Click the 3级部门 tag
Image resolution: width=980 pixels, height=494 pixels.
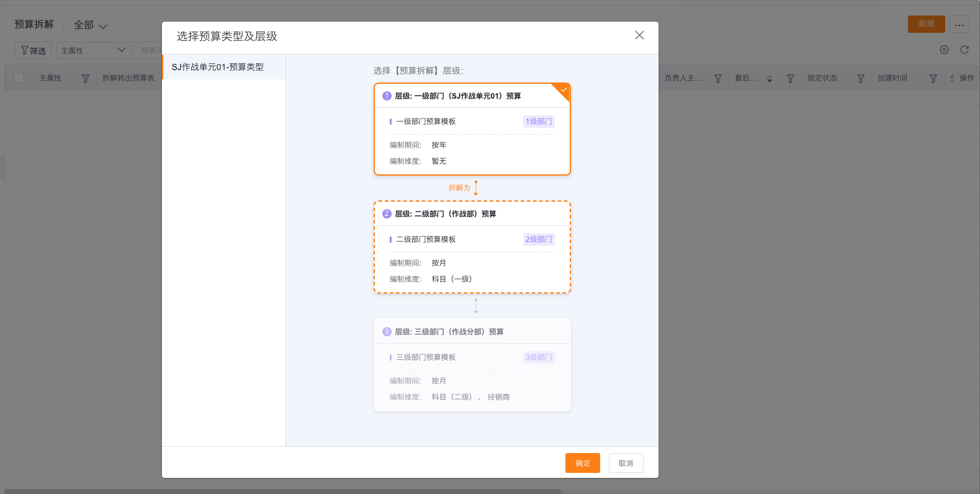pos(539,357)
